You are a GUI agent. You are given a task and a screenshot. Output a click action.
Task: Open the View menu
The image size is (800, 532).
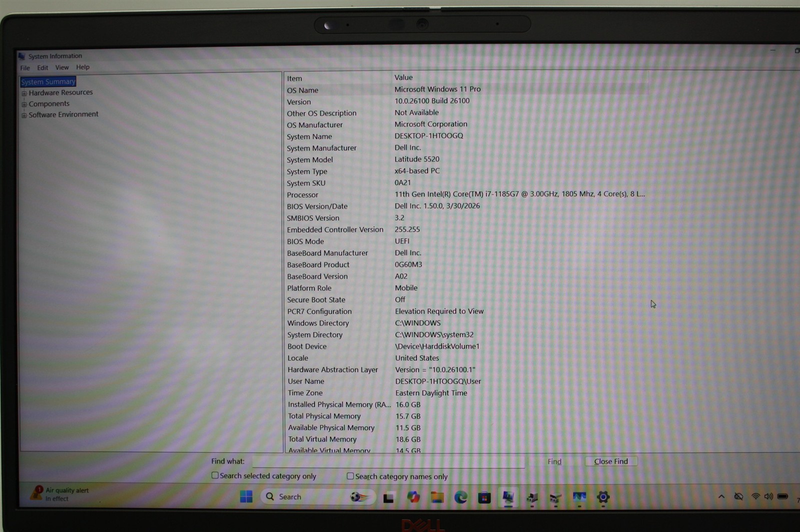(x=62, y=67)
